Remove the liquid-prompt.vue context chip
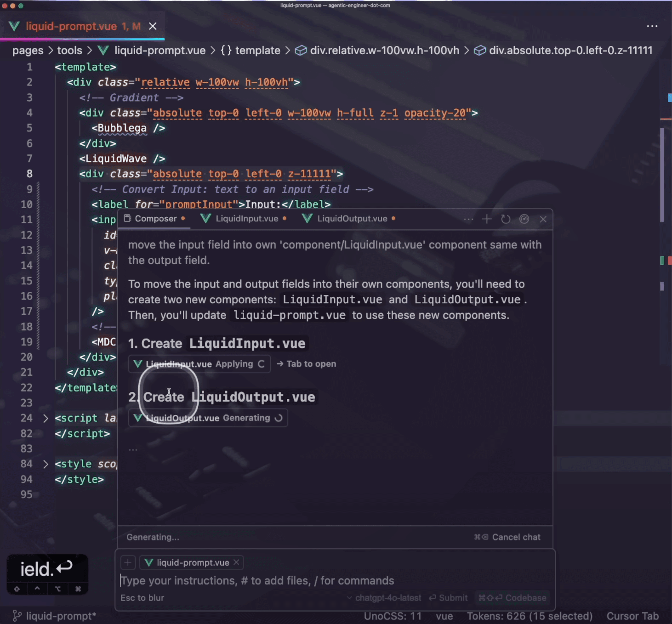Screen dimensions: 672x624 tap(236, 562)
